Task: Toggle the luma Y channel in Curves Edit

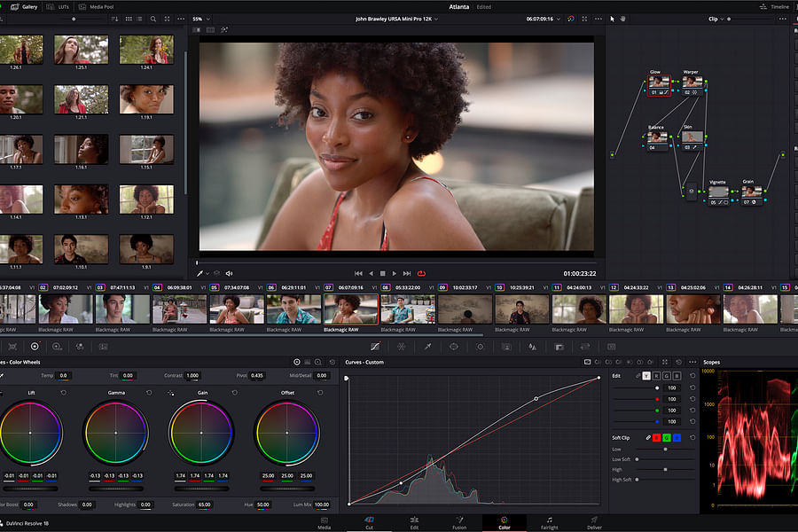Action: (x=646, y=376)
